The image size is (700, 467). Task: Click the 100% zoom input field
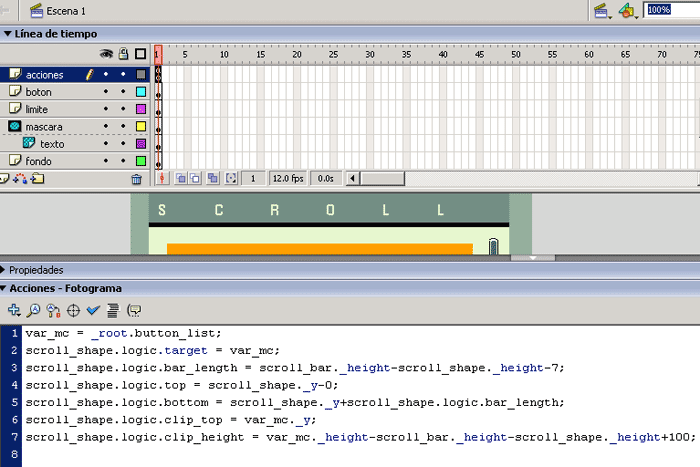click(659, 10)
